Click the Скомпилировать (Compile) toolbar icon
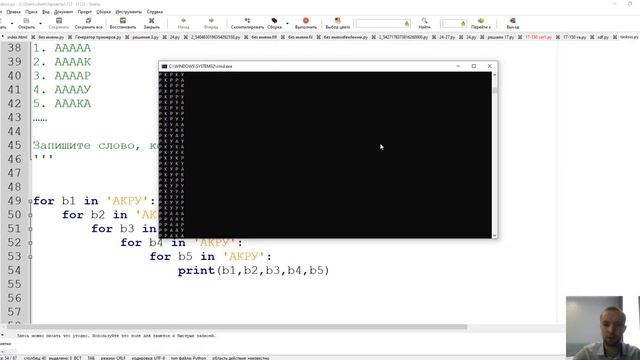The height and width of the screenshot is (360, 640). [x=247, y=20]
